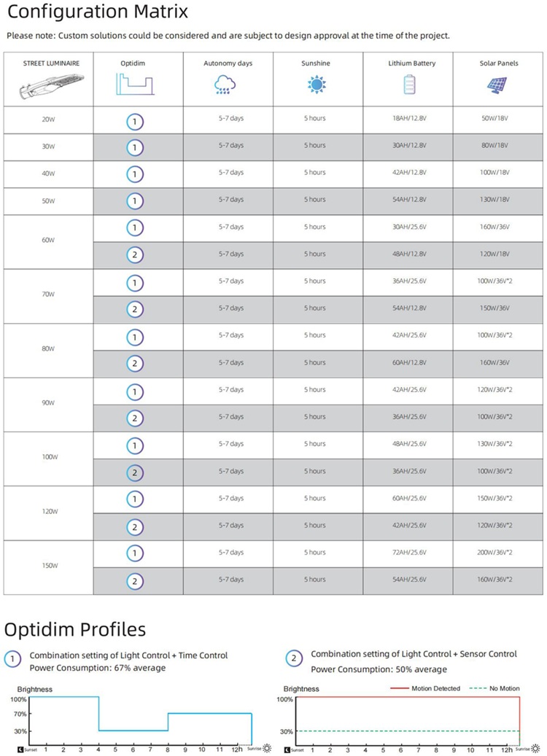Image resolution: width=547 pixels, height=756 pixels.
Task: Click the circled 2 in the last 150W row
Action: pyautogui.click(x=134, y=581)
